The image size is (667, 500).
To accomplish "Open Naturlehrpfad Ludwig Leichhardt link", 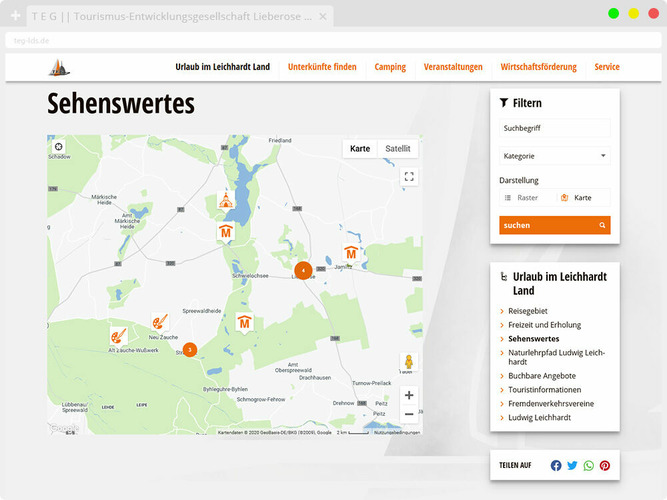I will (557, 357).
